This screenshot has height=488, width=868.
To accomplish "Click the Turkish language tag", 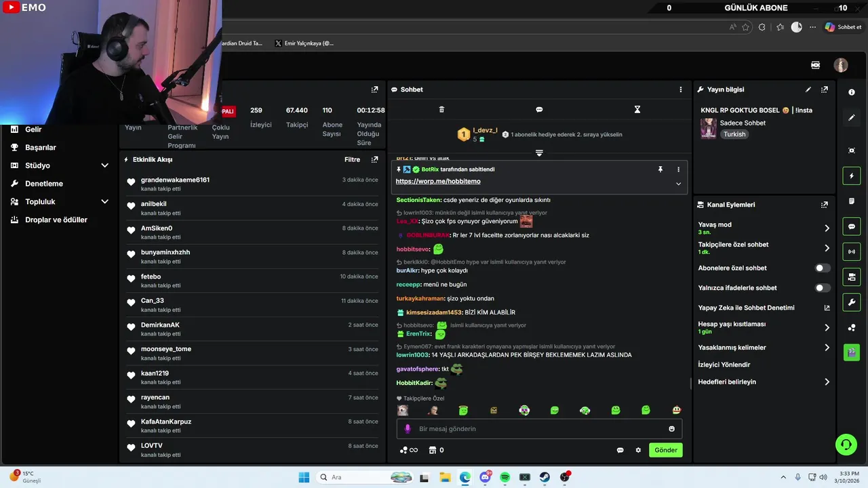I will [x=734, y=134].
